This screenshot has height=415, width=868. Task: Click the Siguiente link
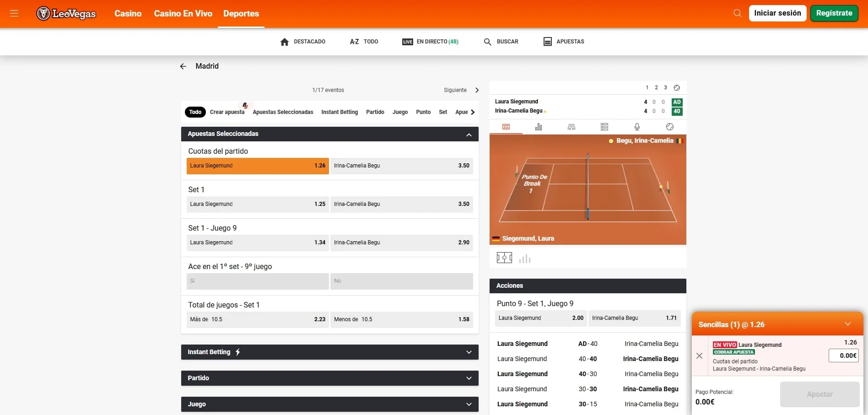[x=455, y=90]
